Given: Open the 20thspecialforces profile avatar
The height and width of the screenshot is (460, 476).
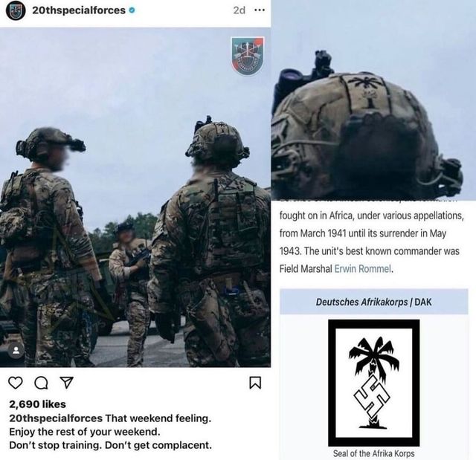Looking at the screenshot, I should click(x=16, y=10).
